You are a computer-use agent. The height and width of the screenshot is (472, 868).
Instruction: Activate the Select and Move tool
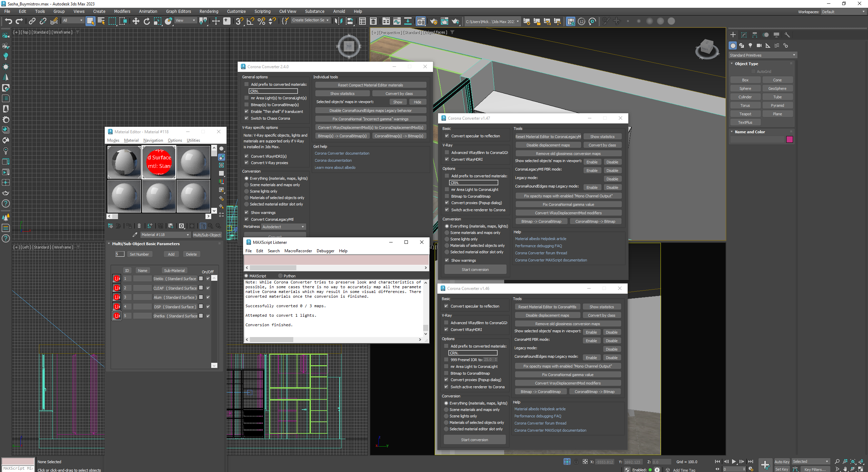pyautogui.click(x=136, y=21)
